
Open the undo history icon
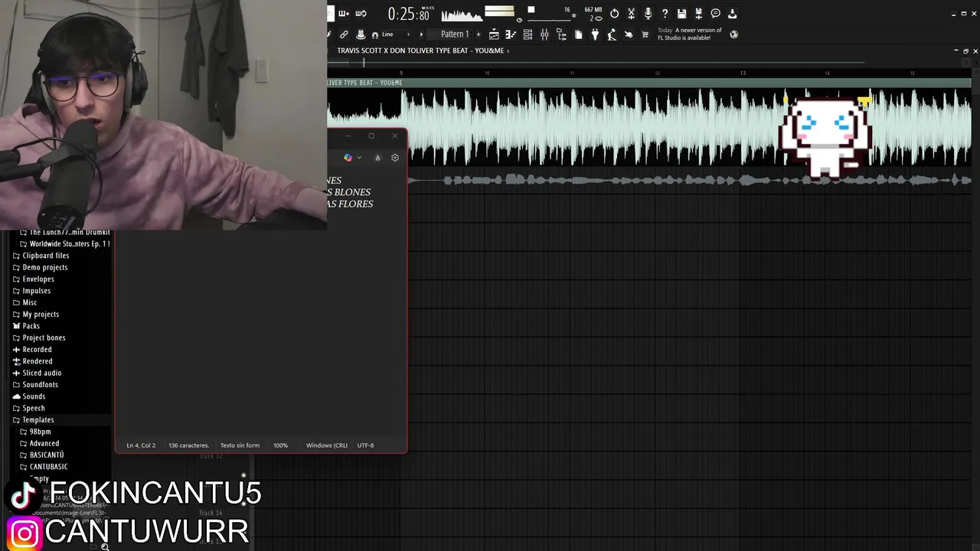pos(614,13)
